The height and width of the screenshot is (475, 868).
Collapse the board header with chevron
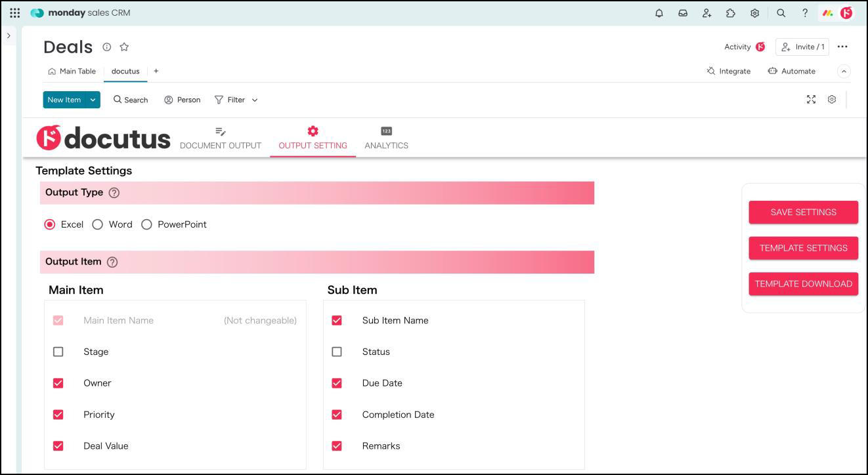844,72
